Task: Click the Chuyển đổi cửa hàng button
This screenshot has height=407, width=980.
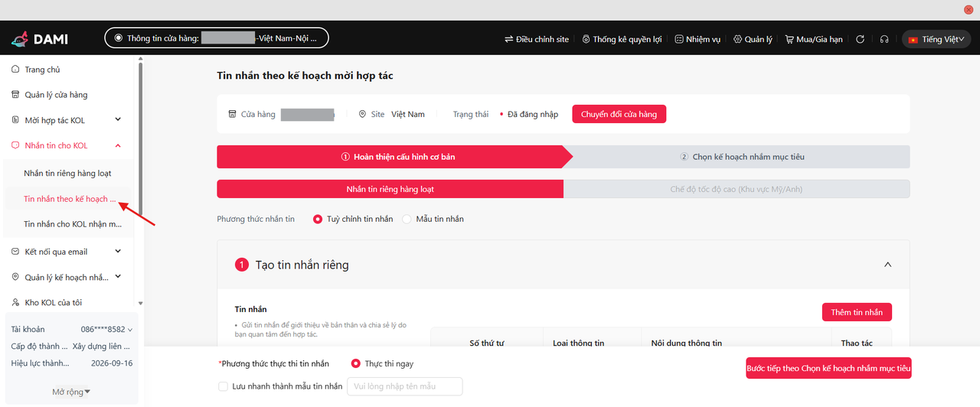Action: pos(619,114)
